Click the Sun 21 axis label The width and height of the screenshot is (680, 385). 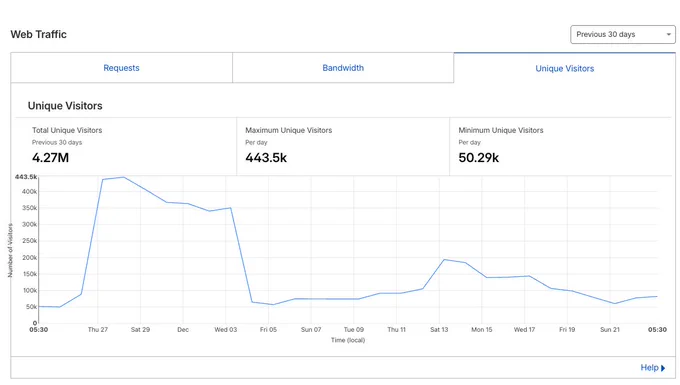pos(610,330)
